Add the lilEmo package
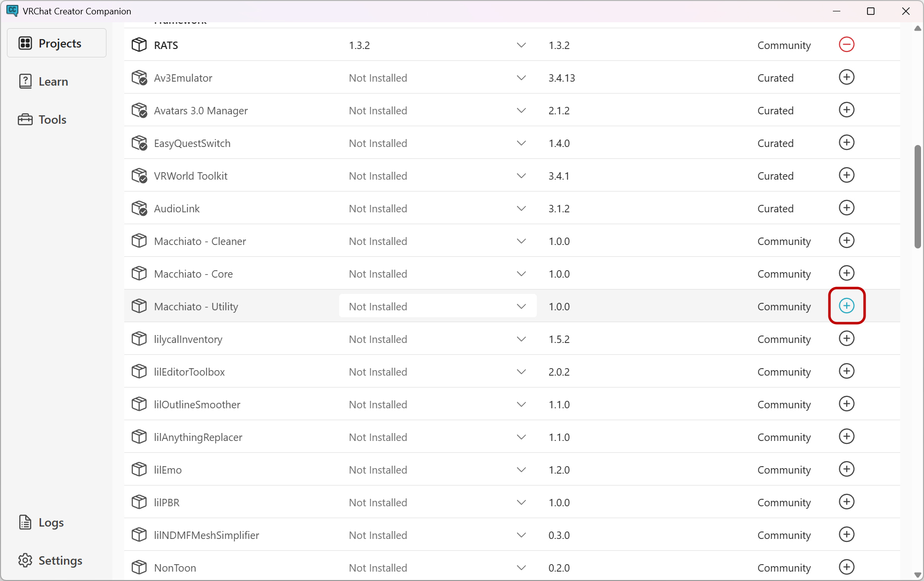 (847, 469)
